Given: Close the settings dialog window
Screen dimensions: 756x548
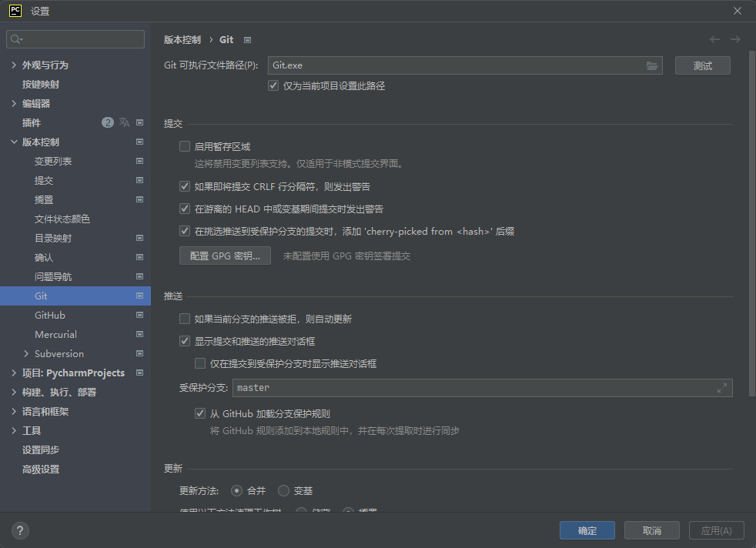Looking at the screenshot, I should click(x=738, y=11).
